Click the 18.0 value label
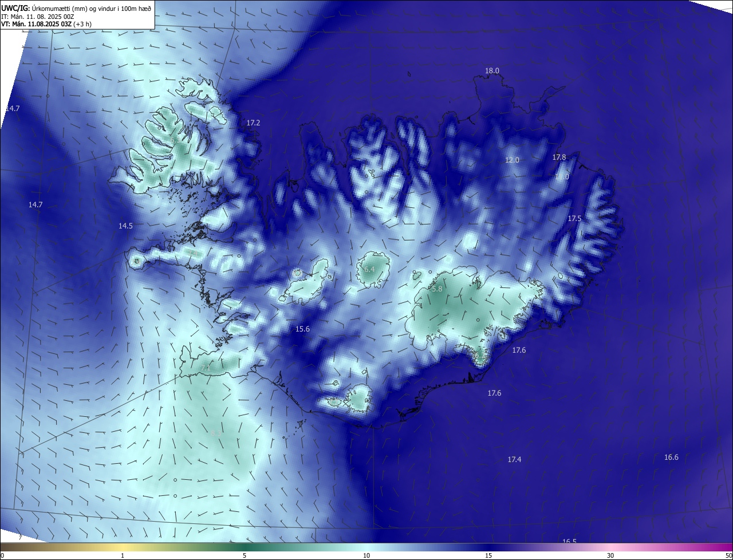 click(492, 71)
